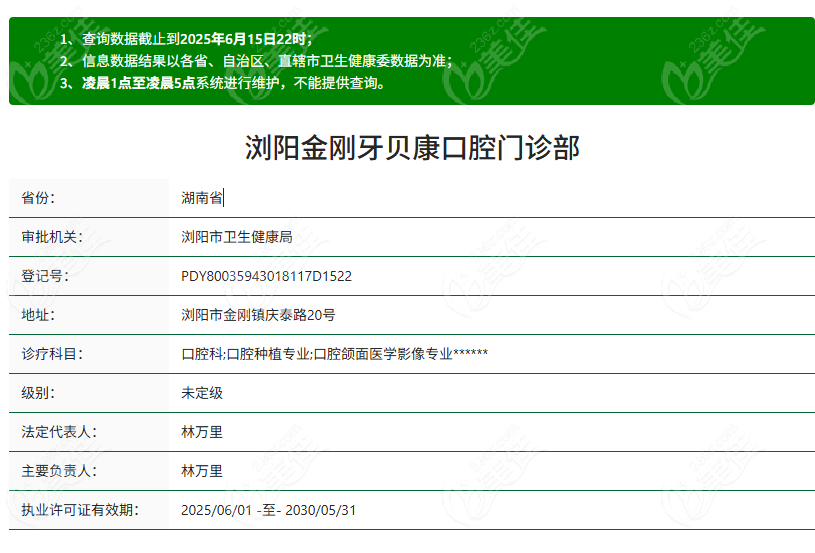
Task: Click 林万里 in the 主要负责人 row
Action: (x=202, y=471)
